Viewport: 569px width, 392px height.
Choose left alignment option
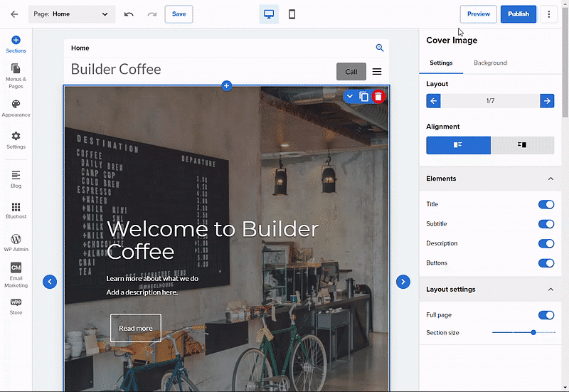pos(458,145)
